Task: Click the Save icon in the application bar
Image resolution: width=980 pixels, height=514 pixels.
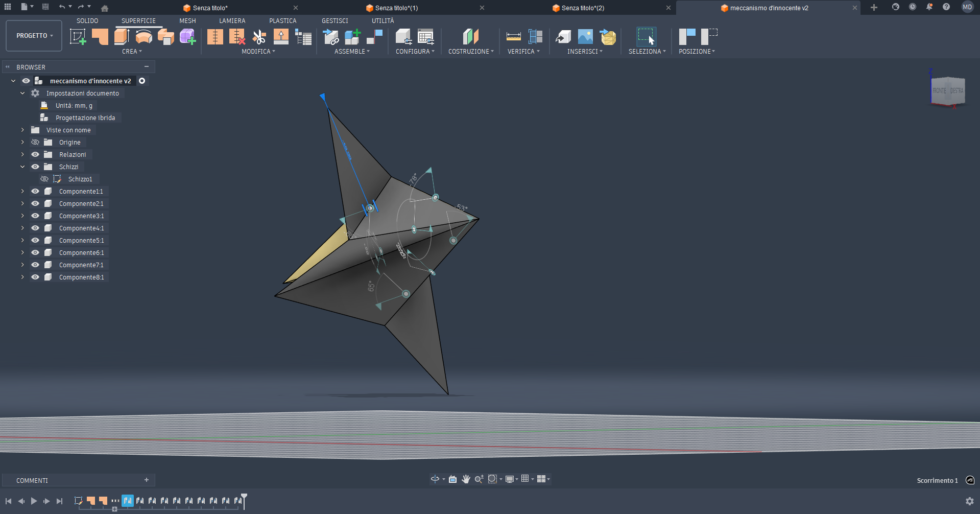Action: (x=45, y=7)
